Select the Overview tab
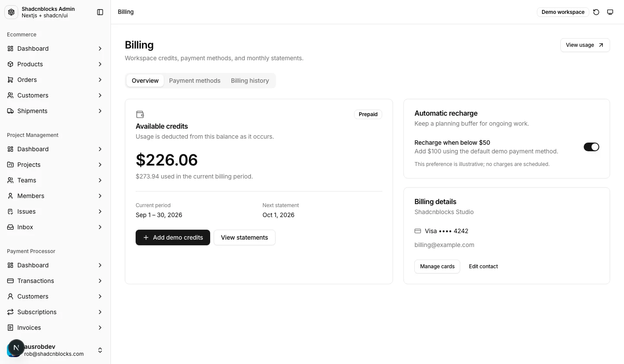Image resolution: width=624 pixels, height=364 pixels. (145, 81)
